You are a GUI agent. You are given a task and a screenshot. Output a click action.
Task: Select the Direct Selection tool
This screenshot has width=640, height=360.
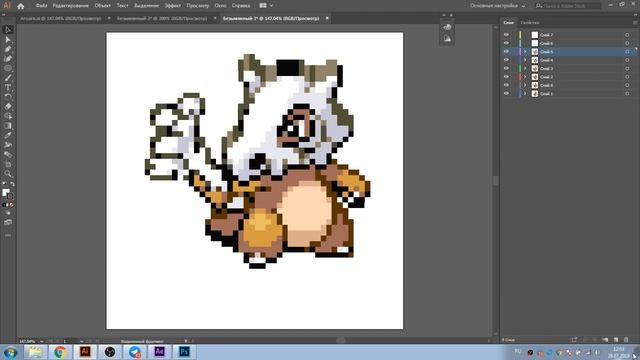pos(8,40)
